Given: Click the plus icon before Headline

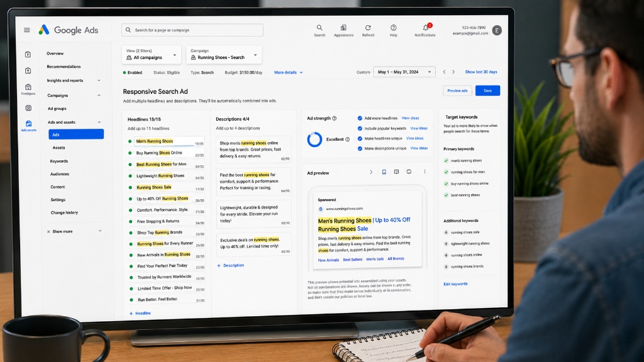Looking at the screenshot, I should (x=131, y=314).
